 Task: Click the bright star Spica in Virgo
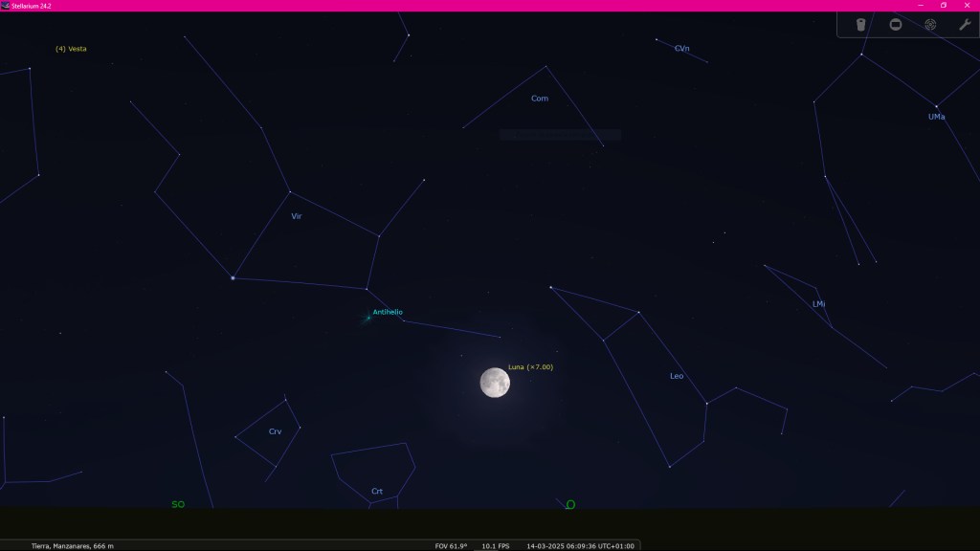pos(233,278)
